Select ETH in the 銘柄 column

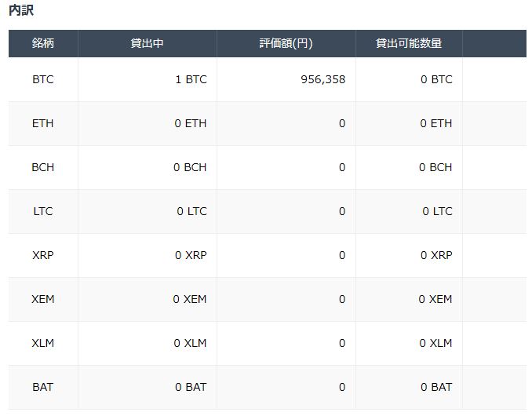[x=43, y=123]
